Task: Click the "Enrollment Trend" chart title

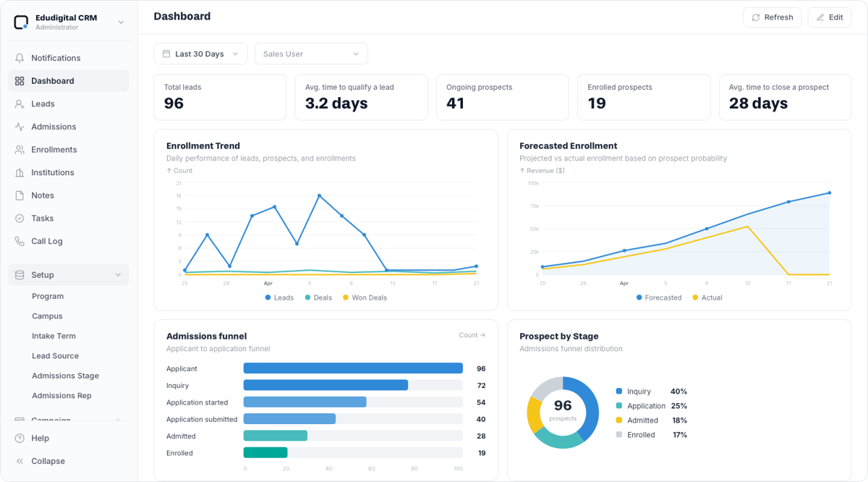Action: click(203, 145)
